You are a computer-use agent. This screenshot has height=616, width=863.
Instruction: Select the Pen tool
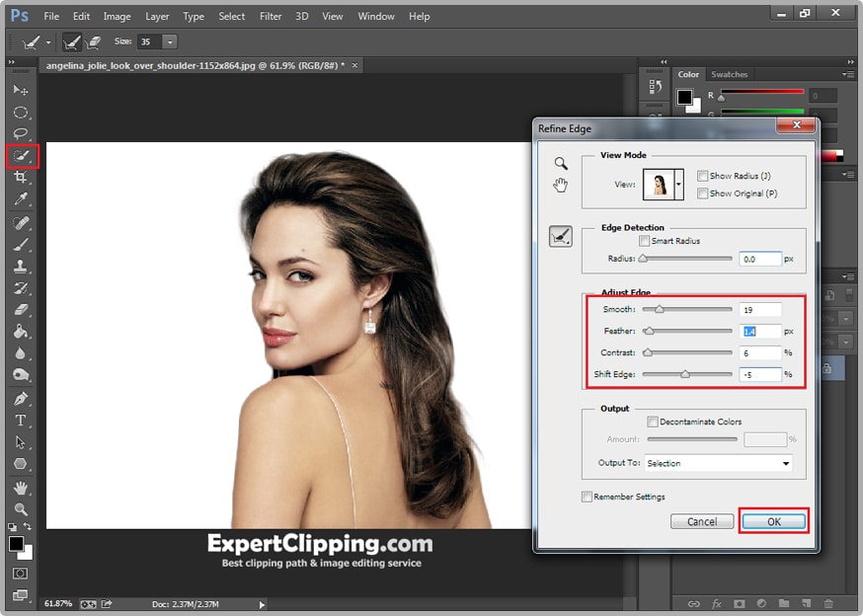[x=21, y=401]
